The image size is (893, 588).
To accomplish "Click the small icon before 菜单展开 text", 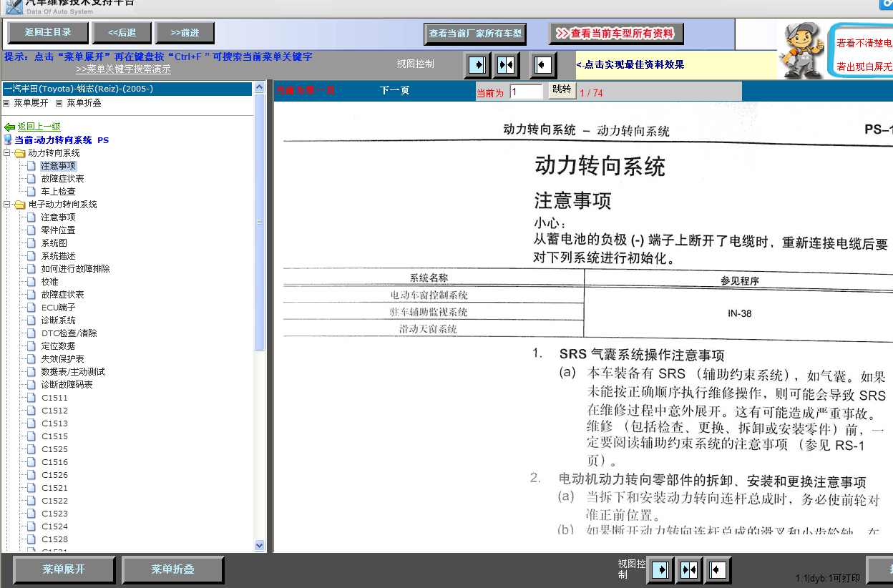I will (x=6, y=103).
